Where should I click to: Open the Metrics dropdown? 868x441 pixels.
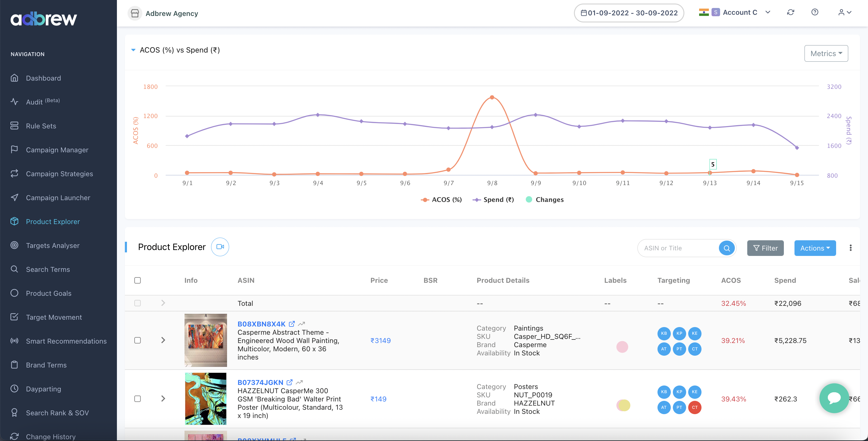pos(826,53)
